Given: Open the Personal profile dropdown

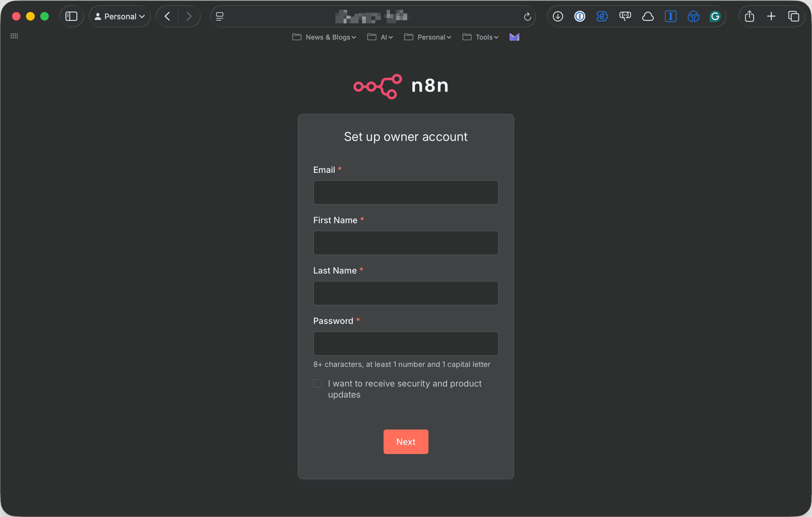Looking at the screenshot, I should [120, 16].
